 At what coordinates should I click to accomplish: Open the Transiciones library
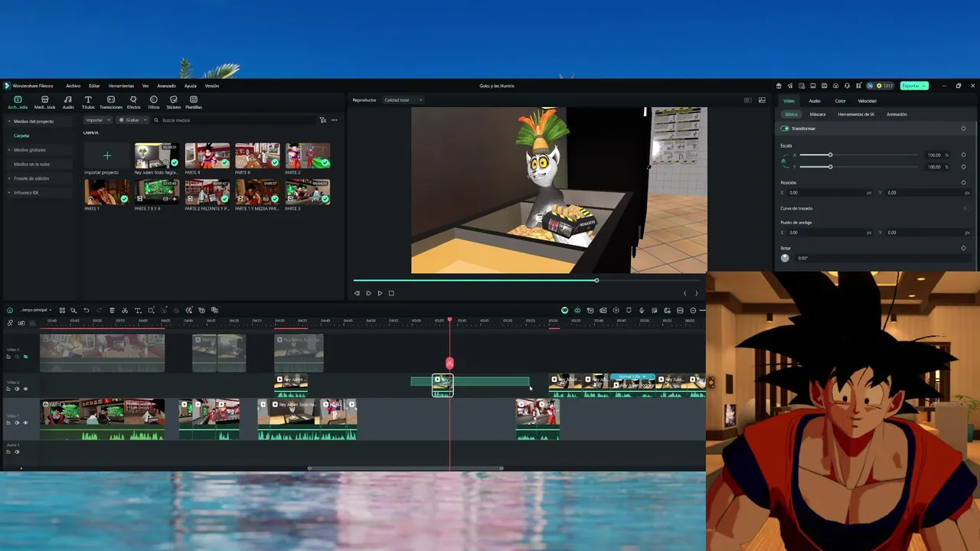pos(111,102)
